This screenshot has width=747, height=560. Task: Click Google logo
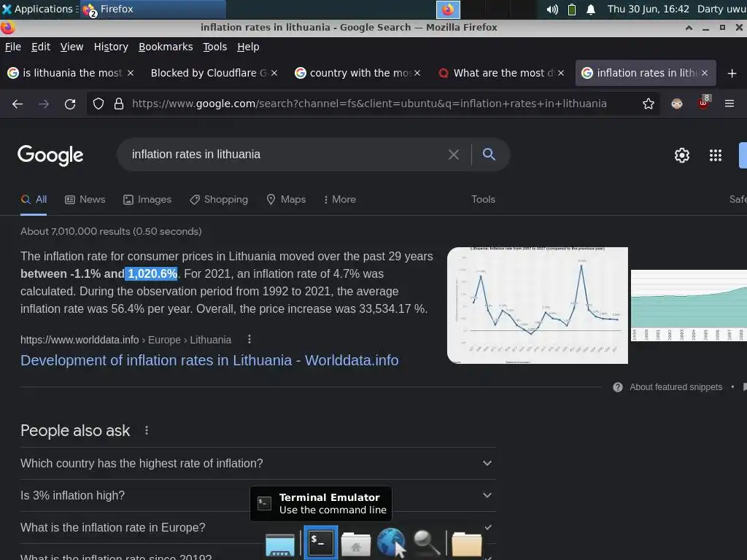(50, 155)
